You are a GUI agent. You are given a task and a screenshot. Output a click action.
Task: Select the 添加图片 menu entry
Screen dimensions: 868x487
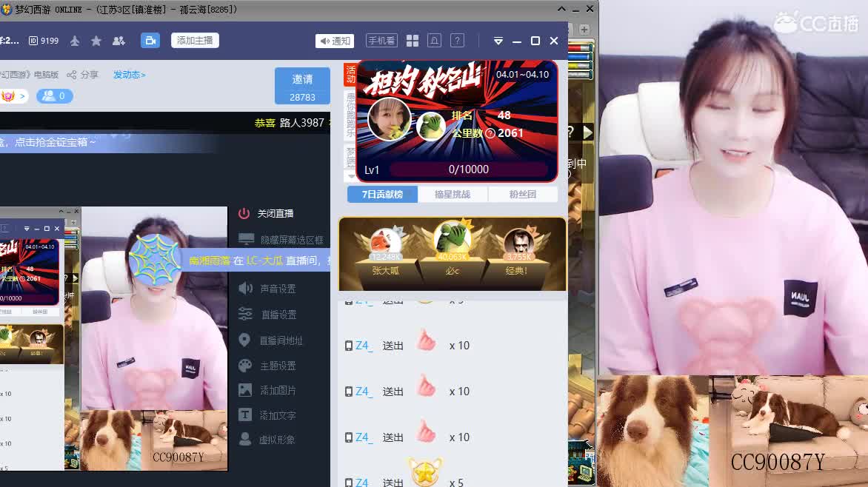(x=278, y=390)
